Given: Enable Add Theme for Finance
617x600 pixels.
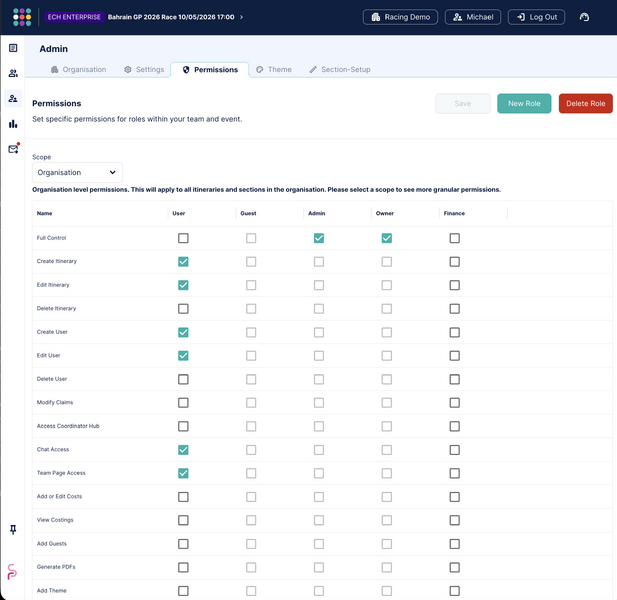Looking at the screenshot, I should click(454, 591).
